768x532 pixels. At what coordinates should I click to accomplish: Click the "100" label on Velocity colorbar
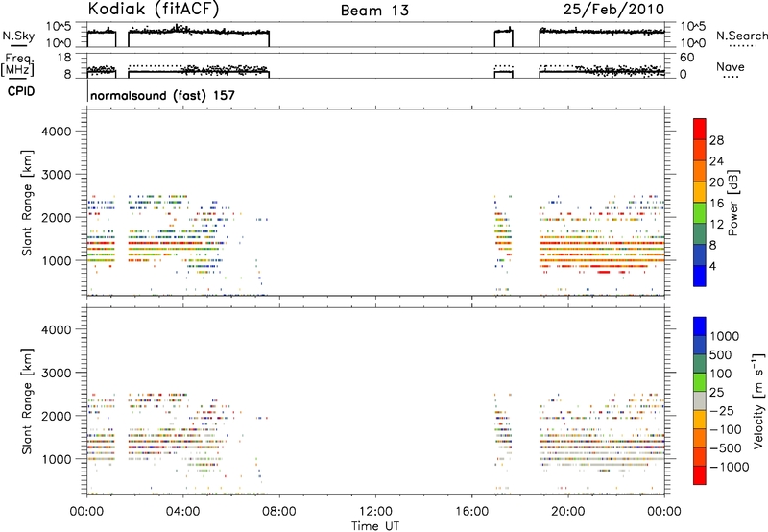721,374
